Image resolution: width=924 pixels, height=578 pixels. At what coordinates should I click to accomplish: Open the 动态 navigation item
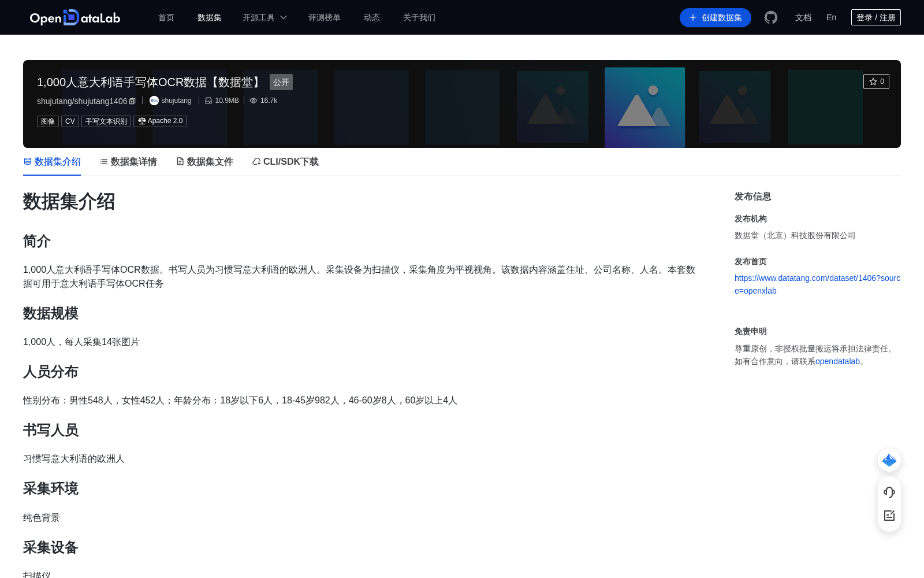click(x=372, y=17)
